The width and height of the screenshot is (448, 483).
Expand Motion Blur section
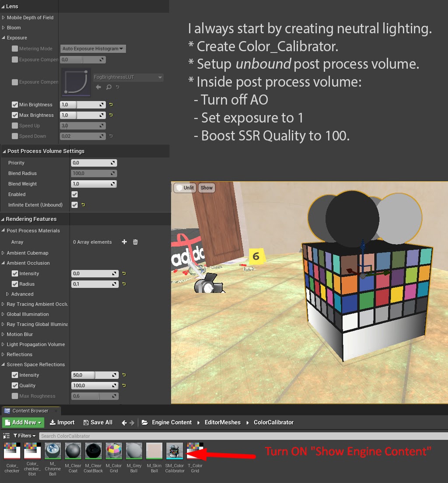(3, 334)
